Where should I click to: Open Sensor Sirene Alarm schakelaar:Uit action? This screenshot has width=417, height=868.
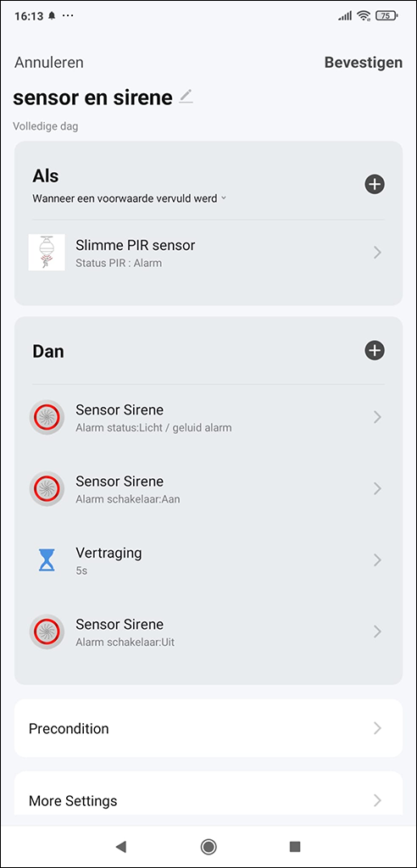click(x=208, y=632)
